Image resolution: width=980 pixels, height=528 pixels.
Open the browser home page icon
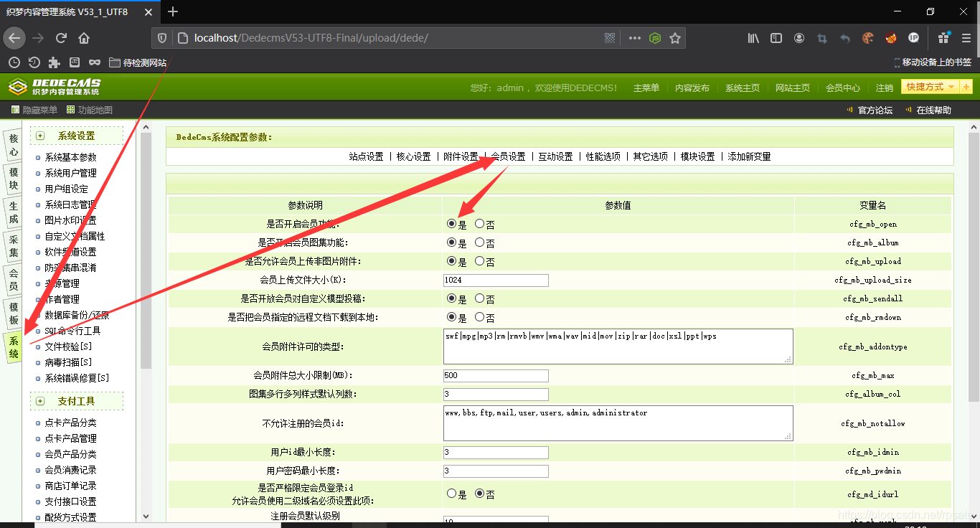84,38
